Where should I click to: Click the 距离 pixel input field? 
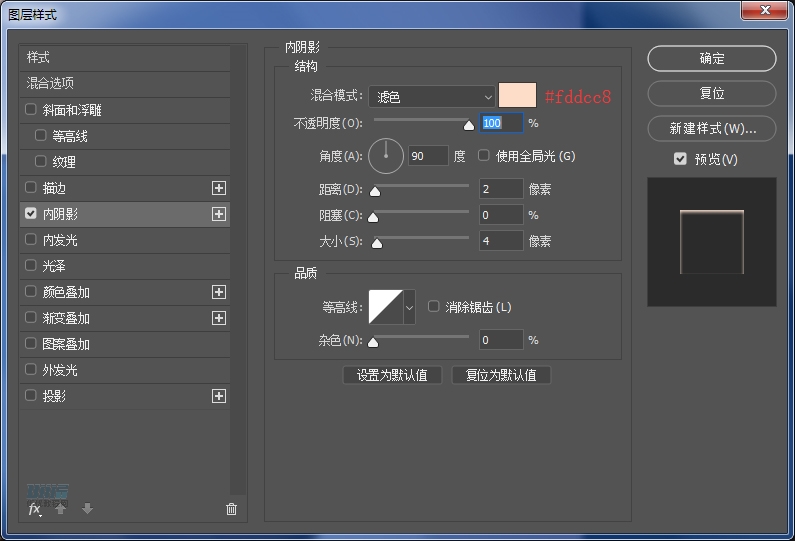click(x=501, y=189)
